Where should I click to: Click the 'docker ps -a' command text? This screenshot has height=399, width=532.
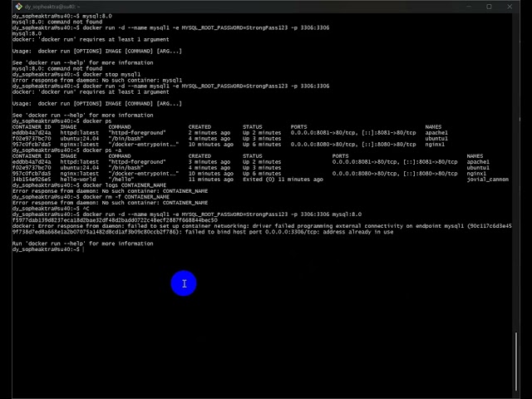pos(101,150)
